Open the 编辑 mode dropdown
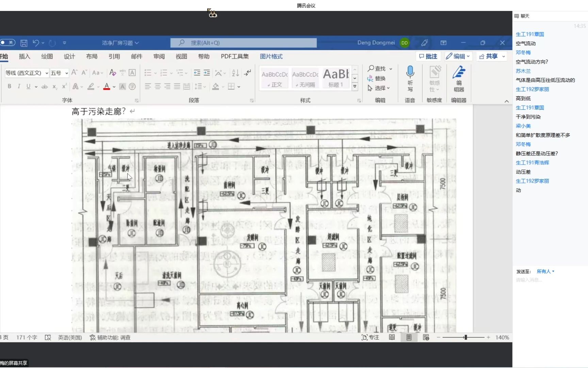 [458, 57]
